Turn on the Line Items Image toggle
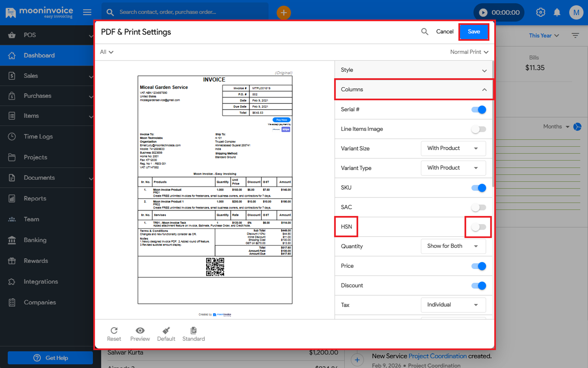This screenshot has width=588, height=368. [x=478, y=129]
